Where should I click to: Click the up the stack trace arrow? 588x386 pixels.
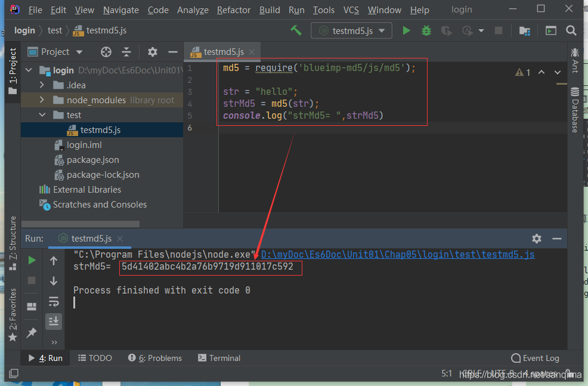point(54,261)
